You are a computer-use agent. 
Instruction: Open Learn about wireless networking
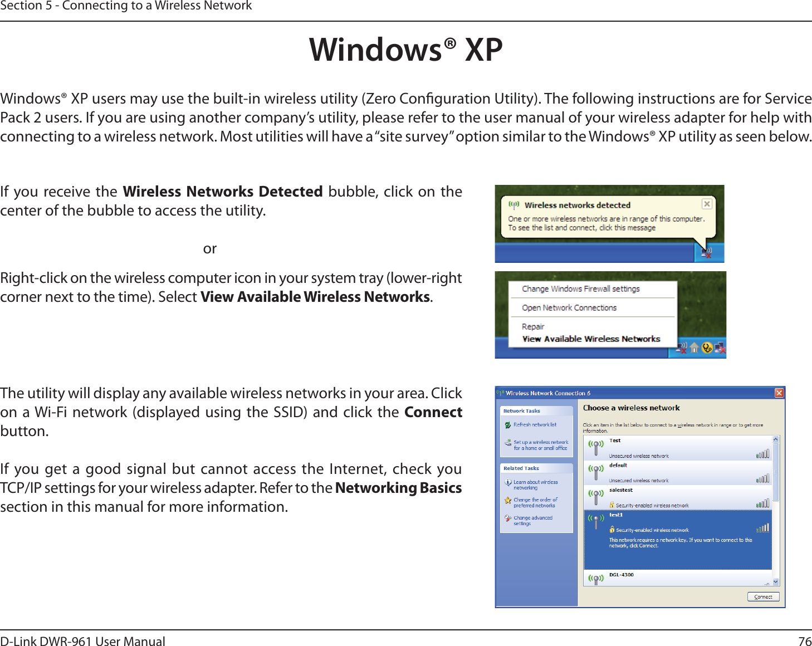coord(535,485)
